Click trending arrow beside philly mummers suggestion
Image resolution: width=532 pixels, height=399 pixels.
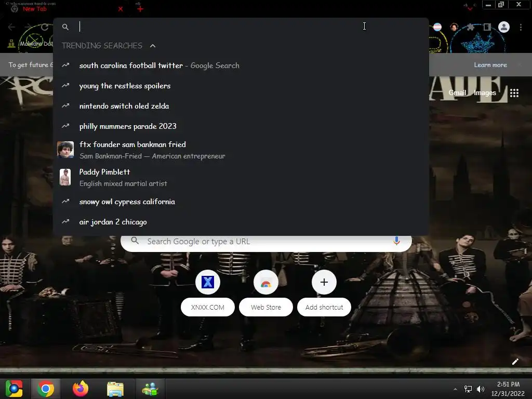pyautogui.click(x=65, y=126)
